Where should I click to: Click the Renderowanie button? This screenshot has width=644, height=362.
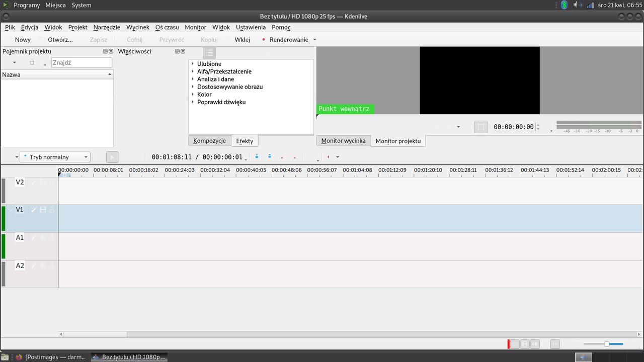tap(285, 40)
